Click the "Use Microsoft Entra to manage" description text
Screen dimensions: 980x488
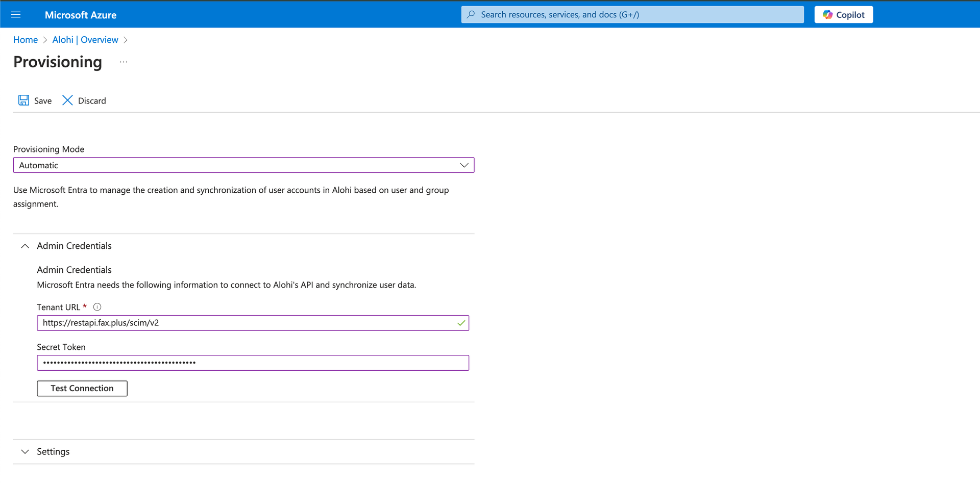231,197
